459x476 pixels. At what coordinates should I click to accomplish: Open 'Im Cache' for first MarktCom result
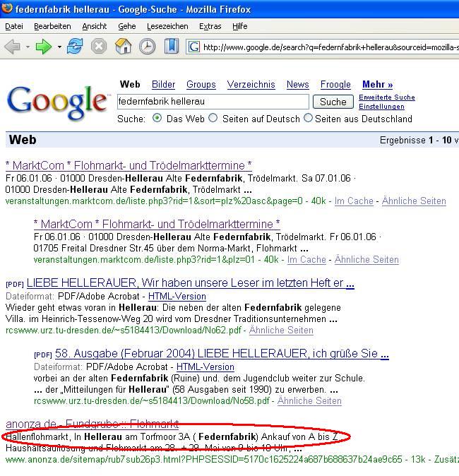(x=354, y=201)
